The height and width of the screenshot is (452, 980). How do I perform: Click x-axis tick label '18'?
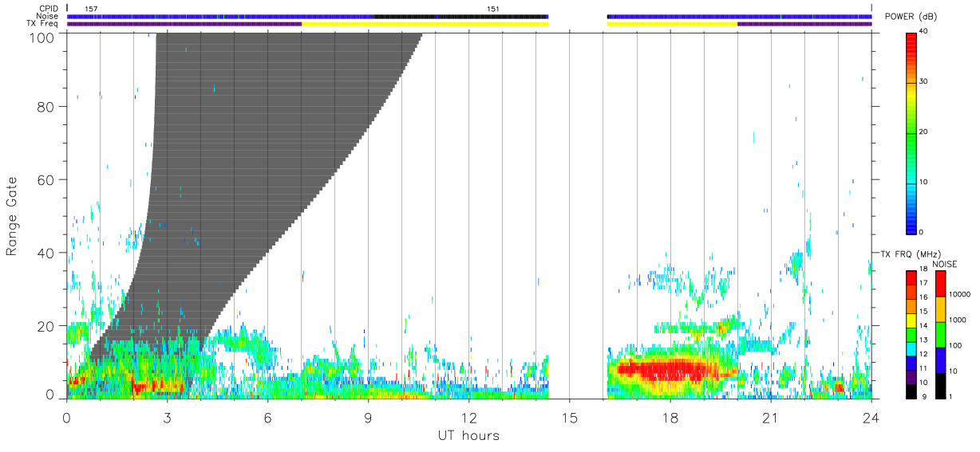(670, 418)
